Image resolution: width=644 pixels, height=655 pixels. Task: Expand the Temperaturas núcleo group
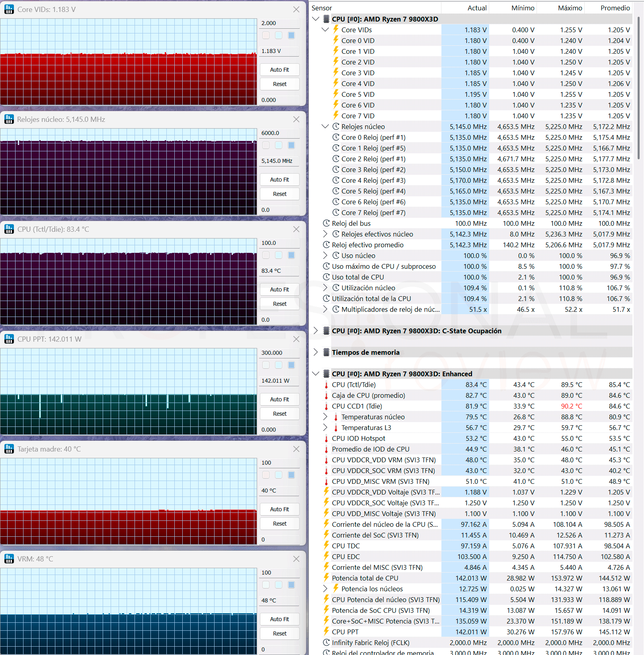[x=325, y=416]
